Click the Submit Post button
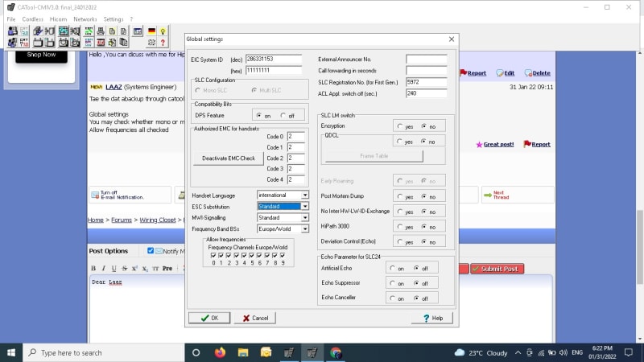This screenshot has height=362, width=644. (x=497, y=269)
